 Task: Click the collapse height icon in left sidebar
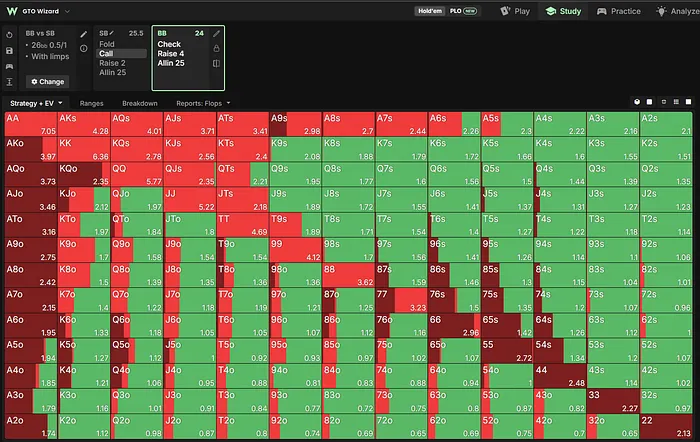click(x=9, y=82)
